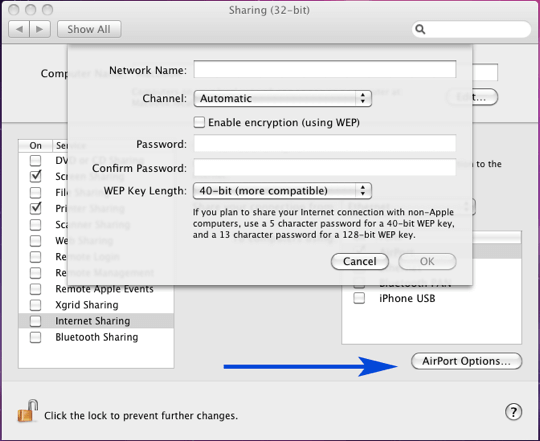Select the Bluetooth Sharing row
The height and width of the screenshot is (441, 540).
[96, 337]
